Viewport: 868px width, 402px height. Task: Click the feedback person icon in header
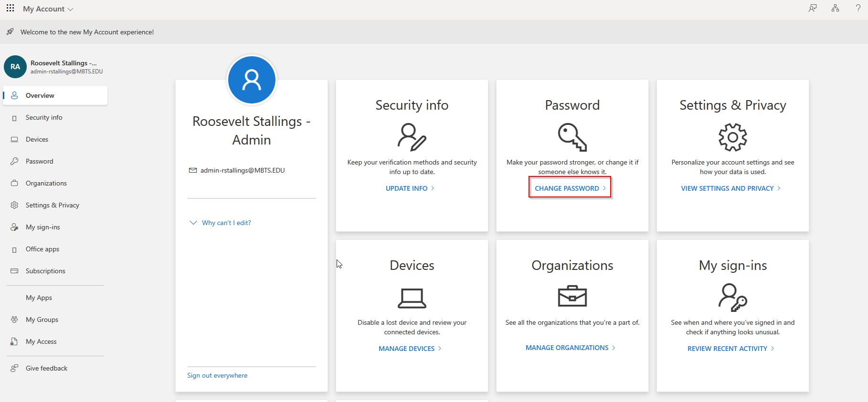point(812,8)
